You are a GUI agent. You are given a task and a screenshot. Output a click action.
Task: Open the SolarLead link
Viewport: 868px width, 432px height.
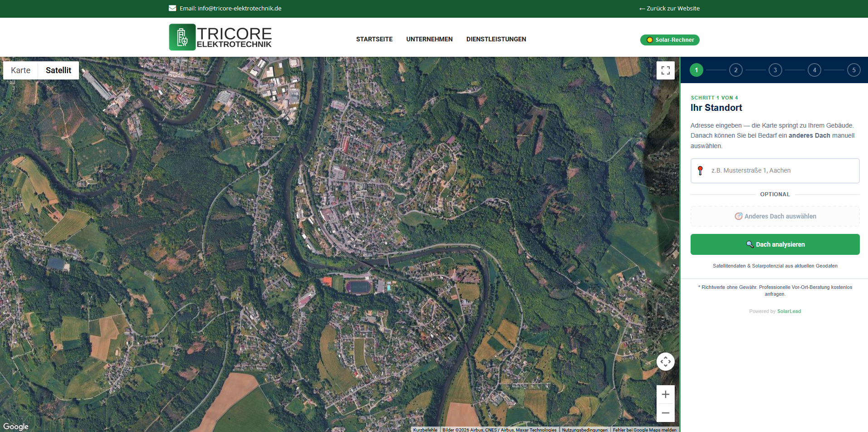(789, 311)
